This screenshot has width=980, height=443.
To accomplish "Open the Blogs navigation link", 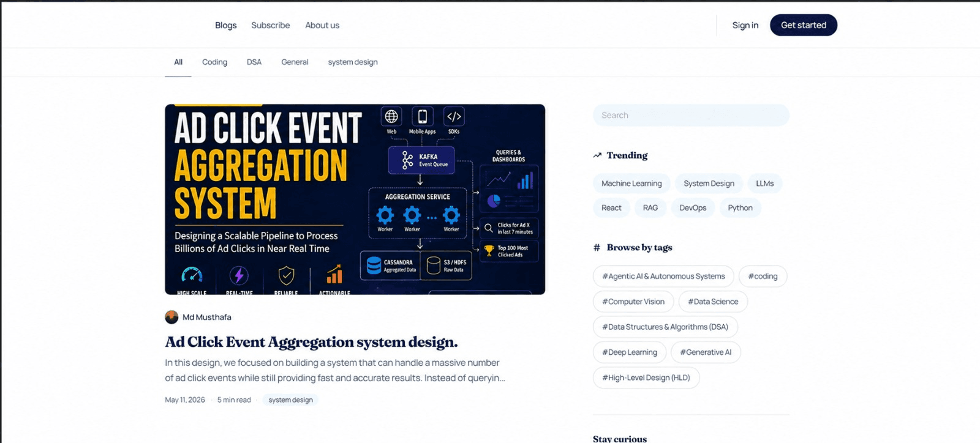I will point(225,25).
